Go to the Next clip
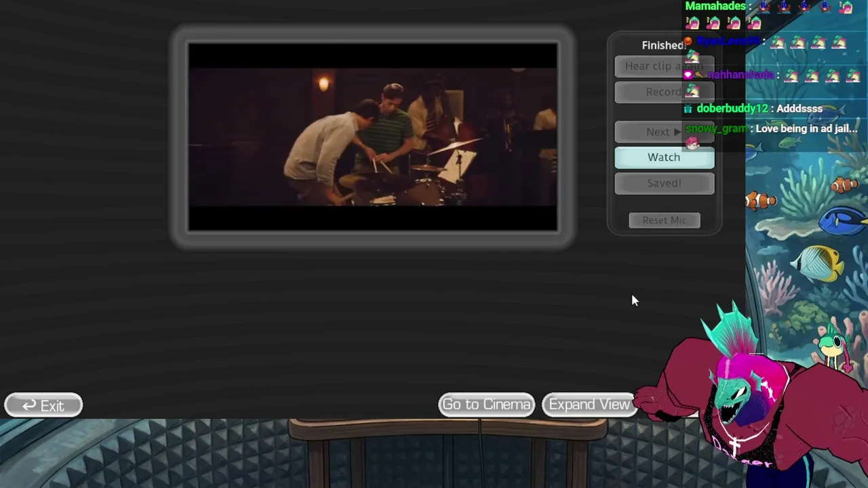The image size is (868, 488). click(x=664, y=132)
